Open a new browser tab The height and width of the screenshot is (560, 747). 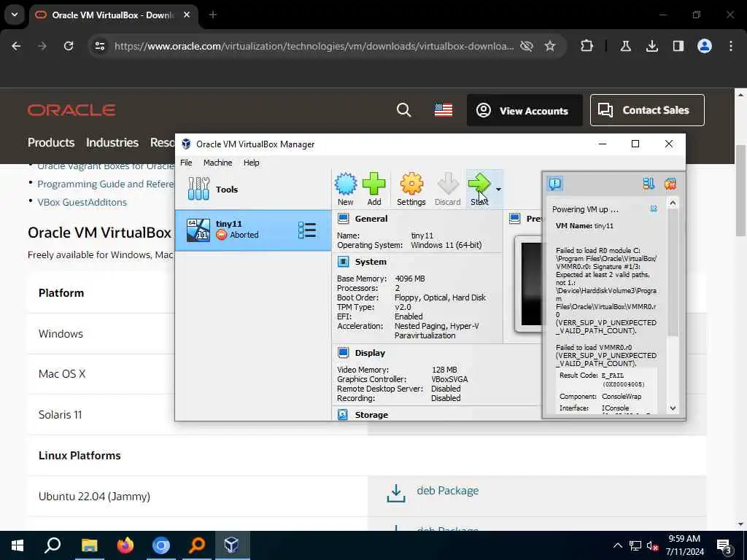(213, 15)
